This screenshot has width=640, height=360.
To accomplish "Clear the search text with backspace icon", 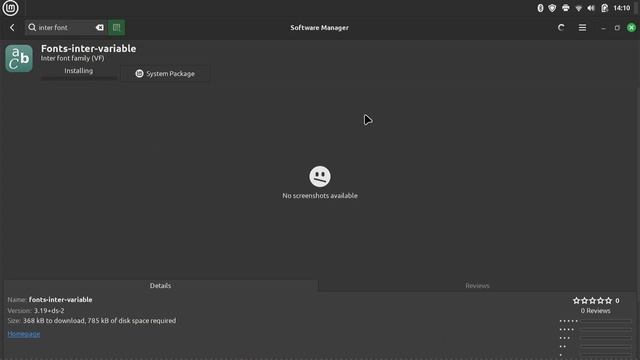I will 100,27.
